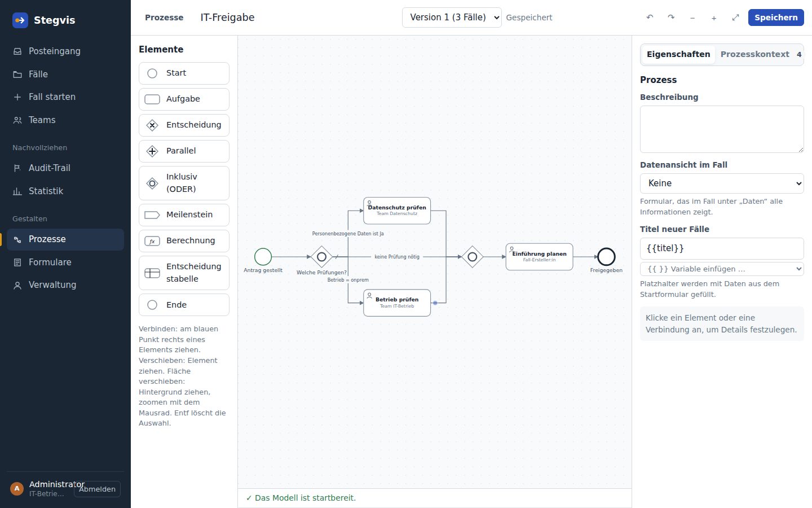The height and width of the screenshot is (508, 812).
Task: Open Fall starten in the sidebar
Action: tap(65, 97)
